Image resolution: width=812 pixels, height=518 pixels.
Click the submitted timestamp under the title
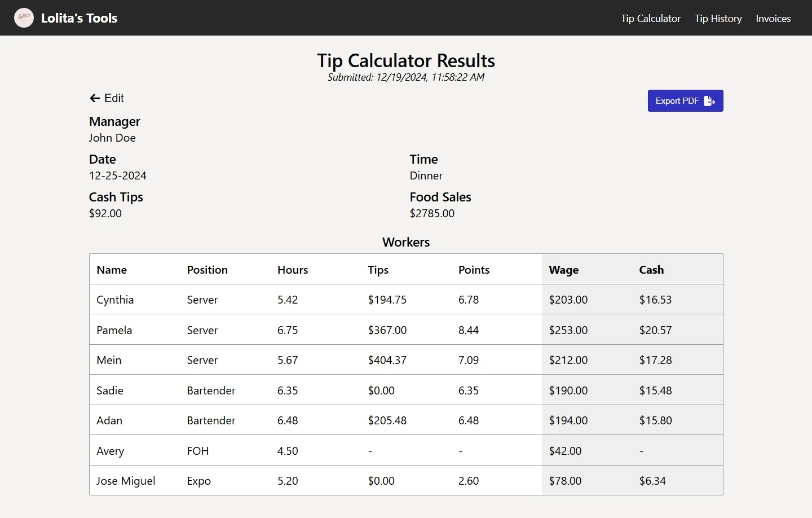click(x=406, y=77)
